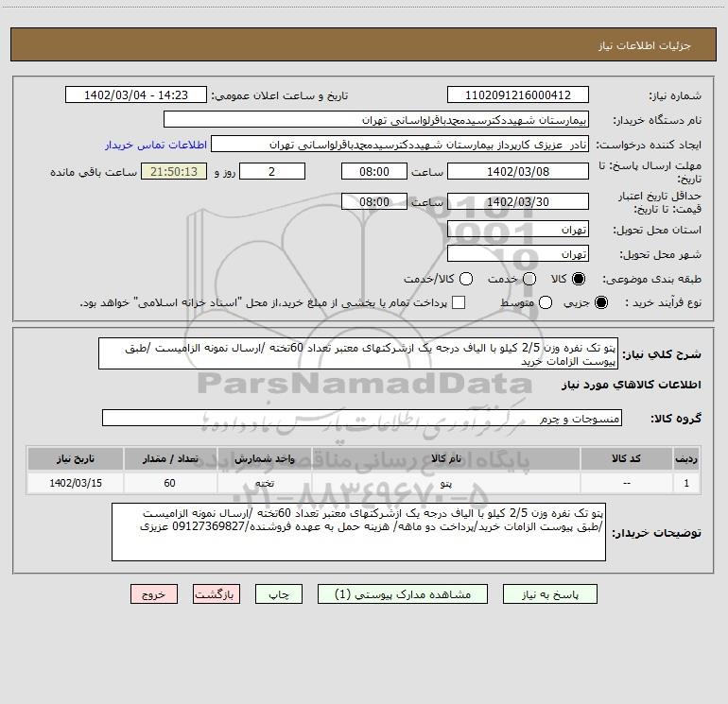Open the اطلاعات تماس خریدار link
This screenshot has height=704, width=728.
[156, 145]
